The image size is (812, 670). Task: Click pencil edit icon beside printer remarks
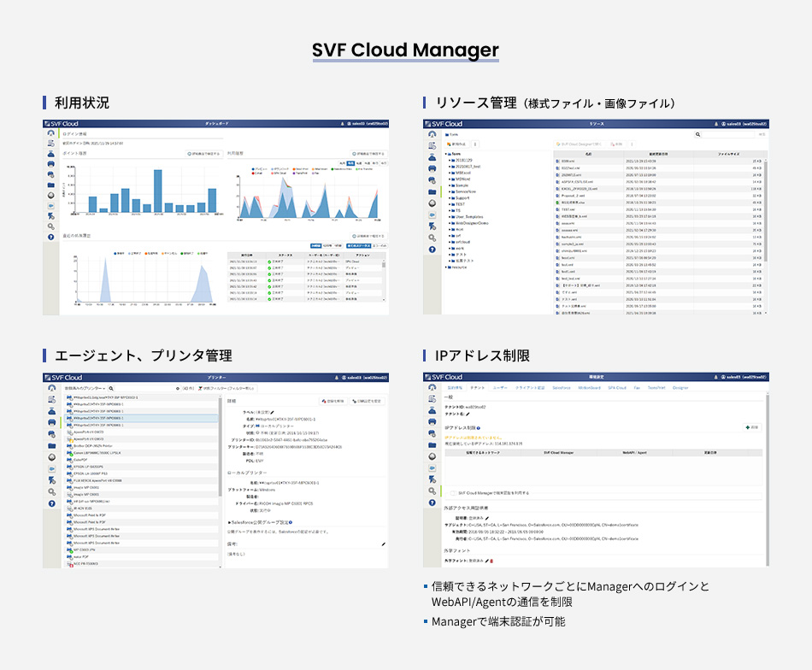(383, 544)
